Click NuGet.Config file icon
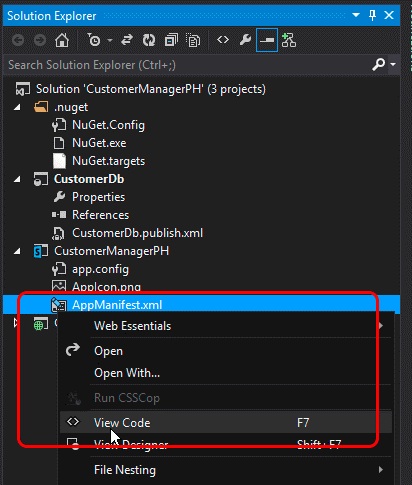The width and height of the screenshot is (412, 485). [x=59, y=125]
